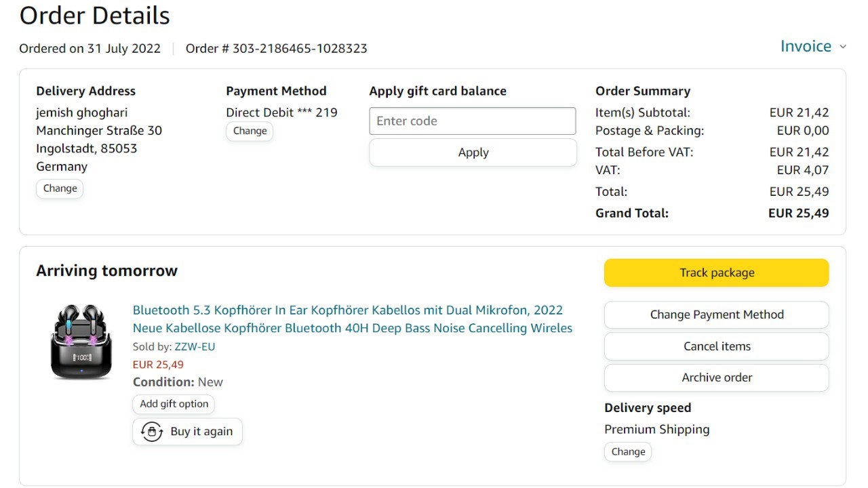Visit seller ZZW-EU link
868x488 pixels.
[195, 346]
